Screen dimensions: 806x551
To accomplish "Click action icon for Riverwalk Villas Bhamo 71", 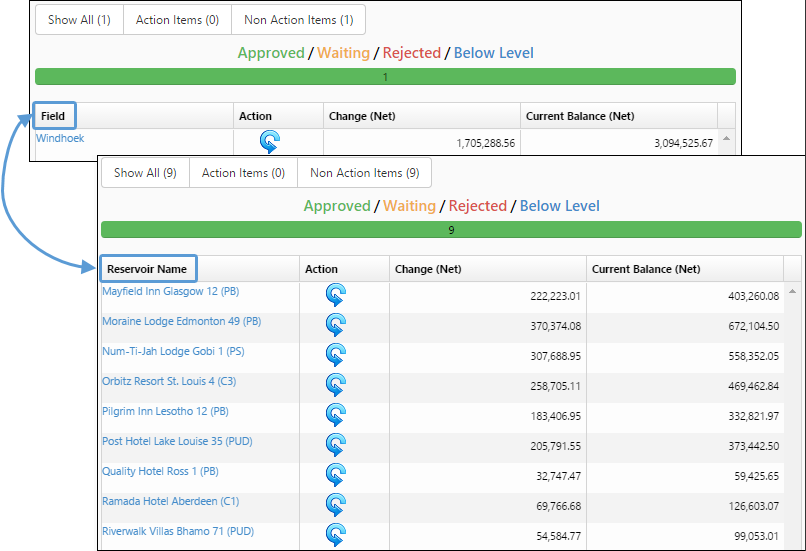I will 336,535.
